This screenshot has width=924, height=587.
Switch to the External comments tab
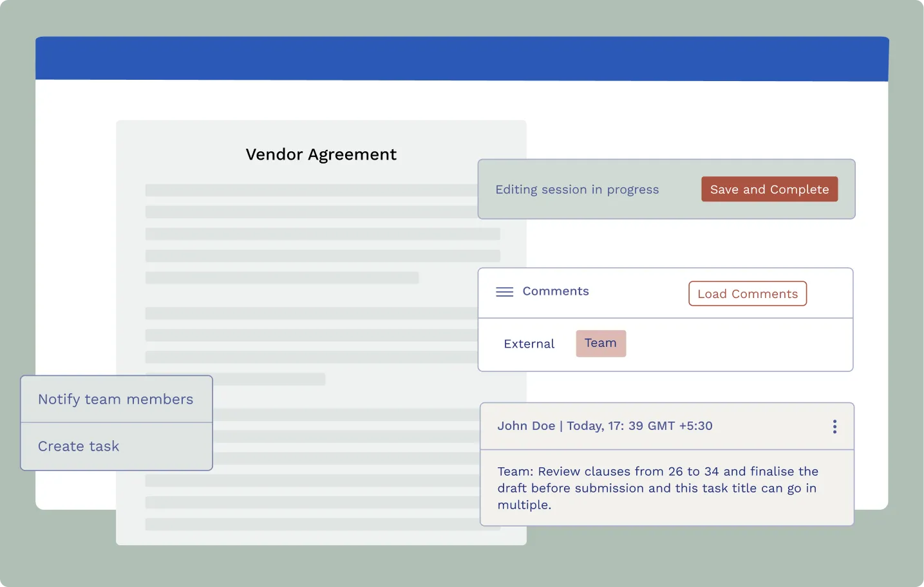(x=529, y=344)
